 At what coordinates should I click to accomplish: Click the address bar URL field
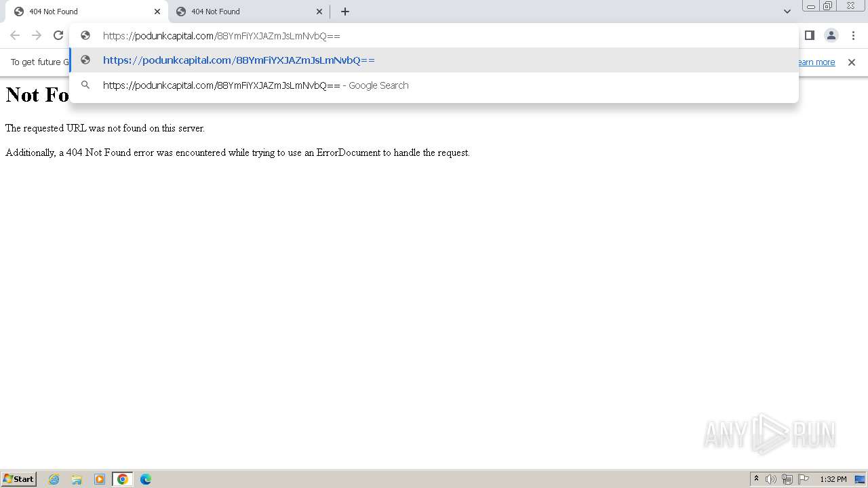(x=434, y=36)
